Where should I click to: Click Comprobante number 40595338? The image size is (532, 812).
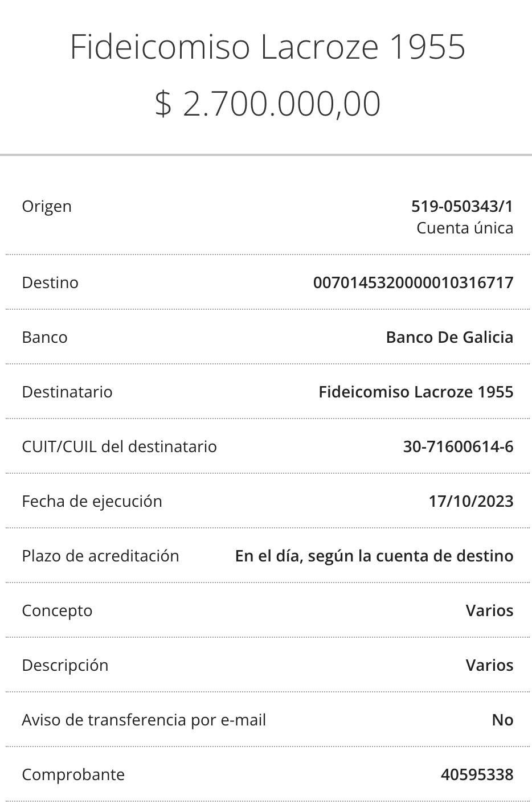point(477,774)
